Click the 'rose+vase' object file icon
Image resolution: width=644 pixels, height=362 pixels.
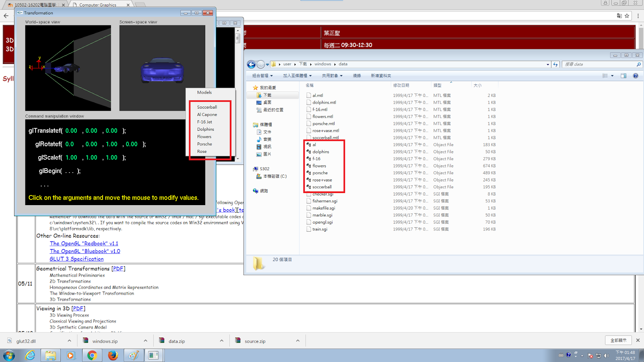309,180
